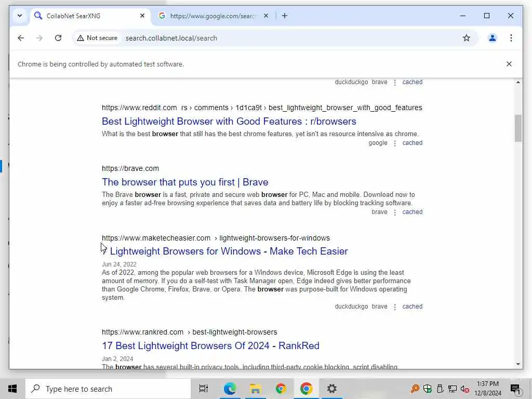532x399 pixels.
Task: Launch Microsoft Edge from taskbar
Action: click(230, 389)
